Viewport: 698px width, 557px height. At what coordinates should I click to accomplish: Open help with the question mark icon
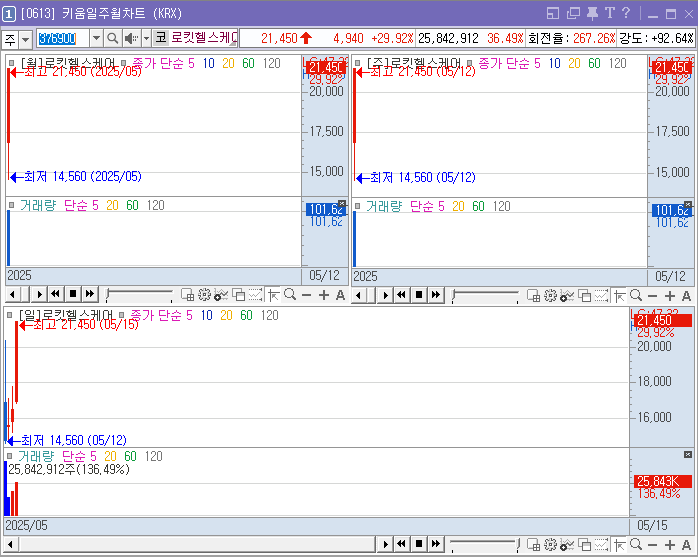coord(626,13)
